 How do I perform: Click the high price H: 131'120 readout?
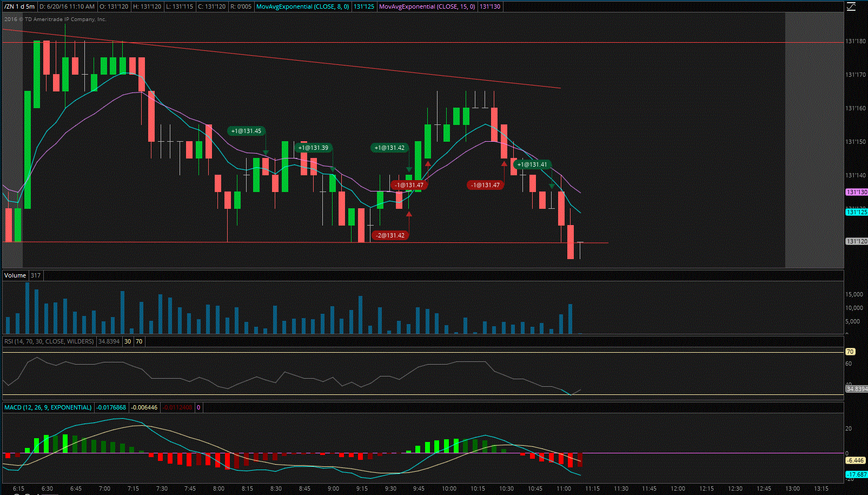147,6
